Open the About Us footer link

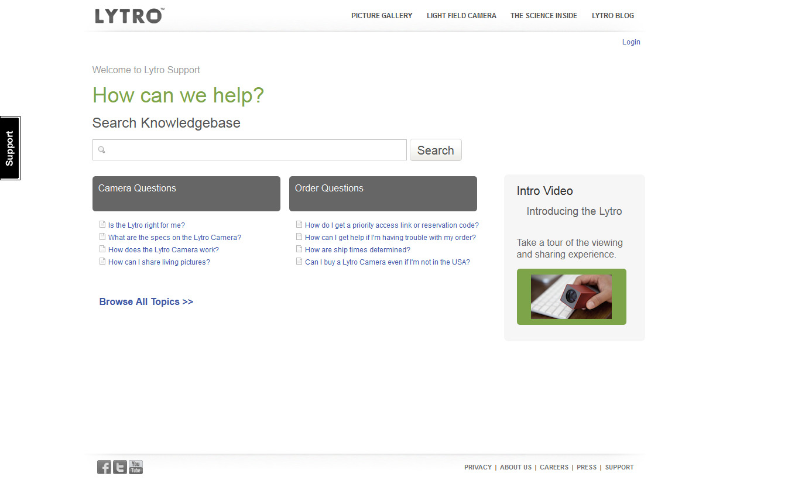[x=516, y=467]
